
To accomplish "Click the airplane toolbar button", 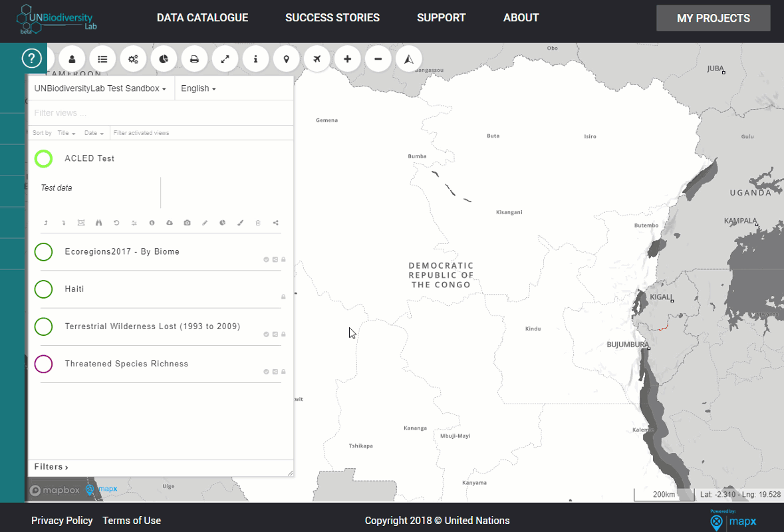I will (317, 59).
